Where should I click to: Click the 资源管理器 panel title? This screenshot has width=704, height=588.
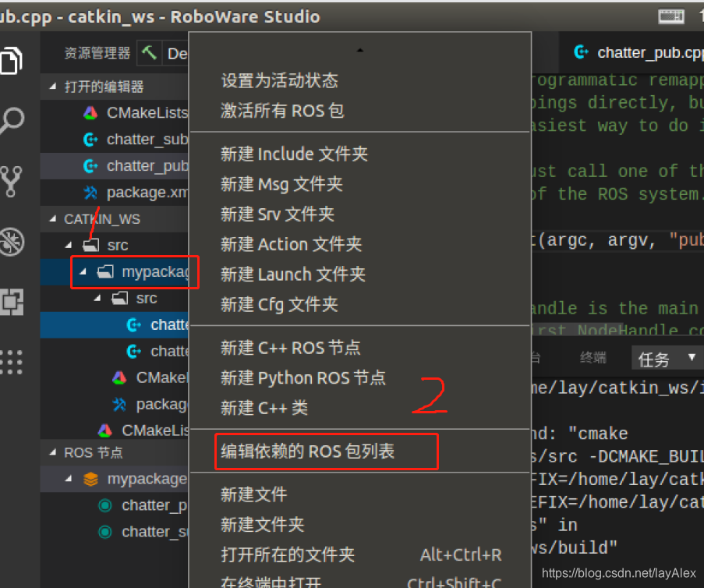tap(97, 53)
